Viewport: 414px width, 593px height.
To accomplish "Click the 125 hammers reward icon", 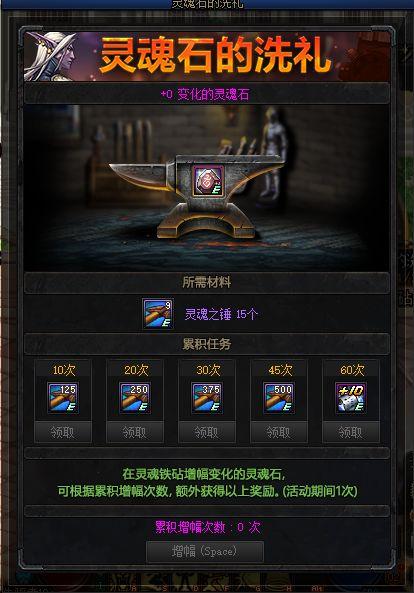I will click(x=63, y=397).
